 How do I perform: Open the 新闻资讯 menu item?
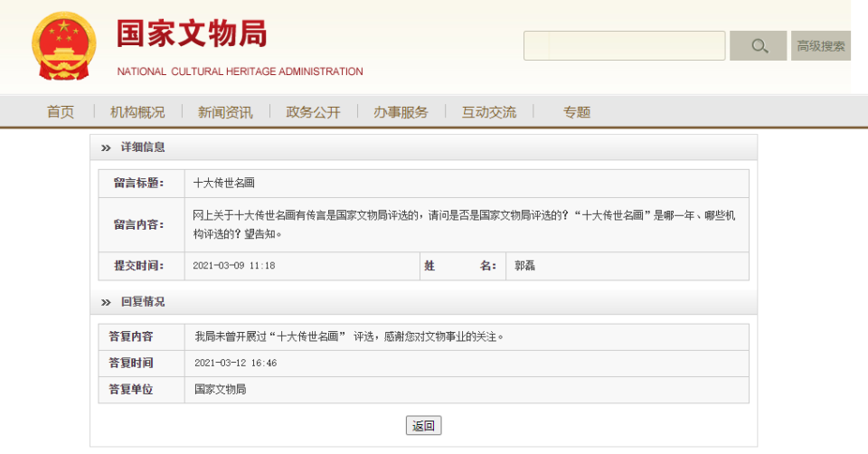(x=225, y=112)
